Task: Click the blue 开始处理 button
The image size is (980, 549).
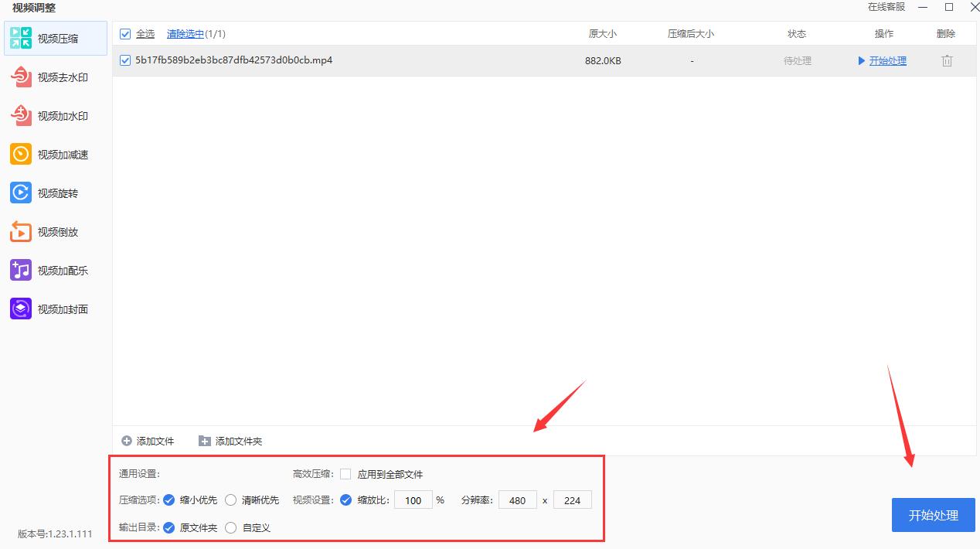Action: pos(933,515)
